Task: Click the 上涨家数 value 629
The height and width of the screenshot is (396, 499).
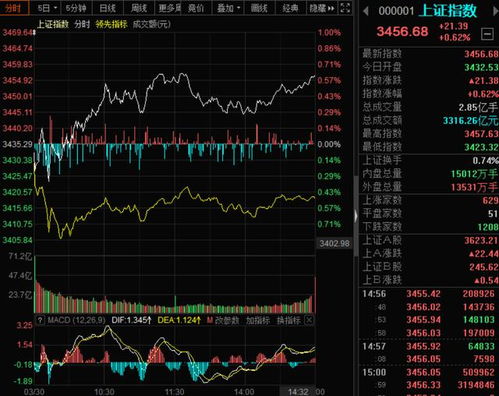Action: (x=490, y=200)
